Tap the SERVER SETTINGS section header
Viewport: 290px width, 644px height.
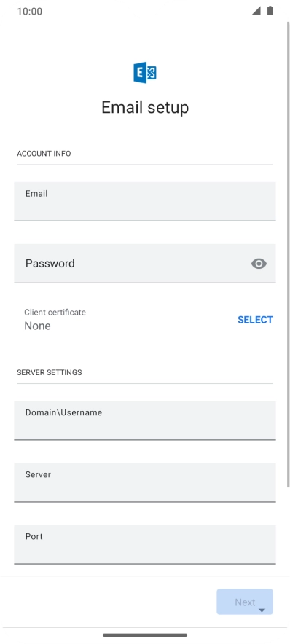[50, 372]
